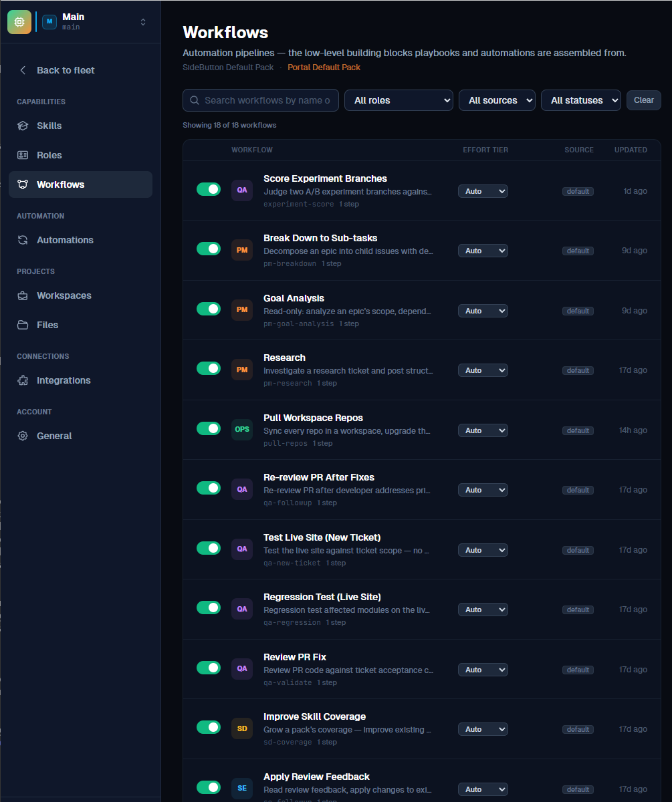Click QA badge of Regression Test row
The height and width of the screenshot is (802, 672).
point(242,609)
